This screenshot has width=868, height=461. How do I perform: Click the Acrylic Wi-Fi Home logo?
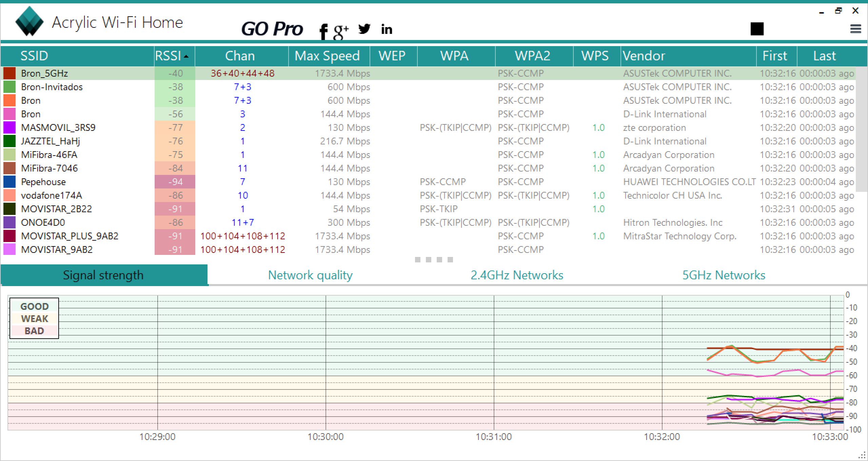(29, 21)
